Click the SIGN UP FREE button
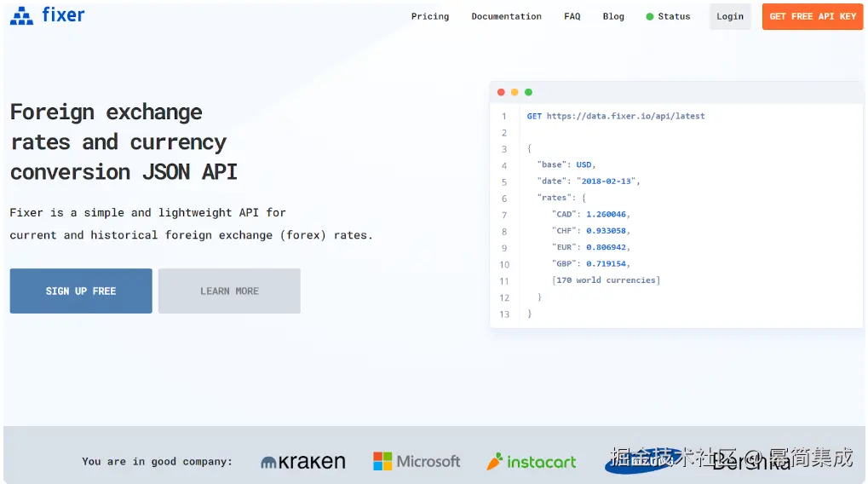 point(81,291)
